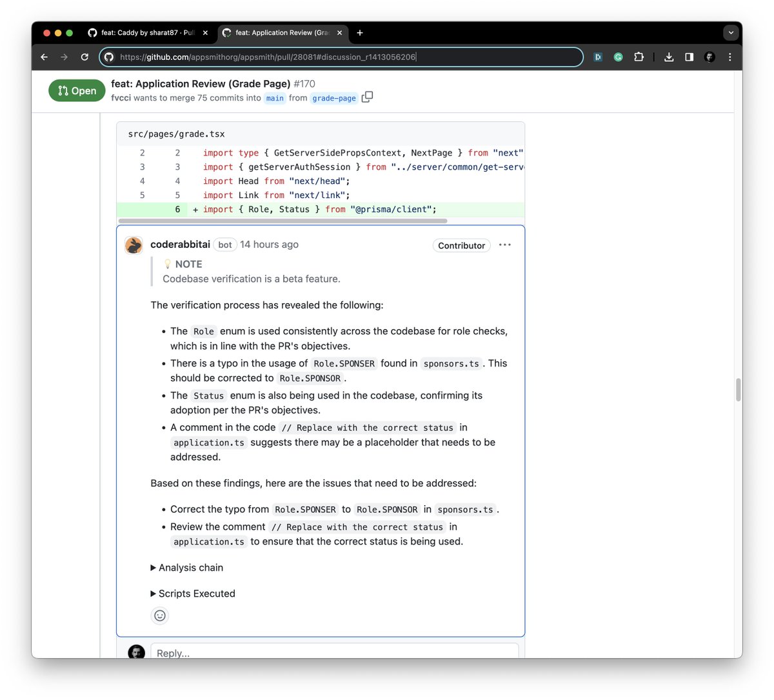Click the '14 hours ago' timestamp link
This screenshot has height=700, width=774.
coord(269,245)
